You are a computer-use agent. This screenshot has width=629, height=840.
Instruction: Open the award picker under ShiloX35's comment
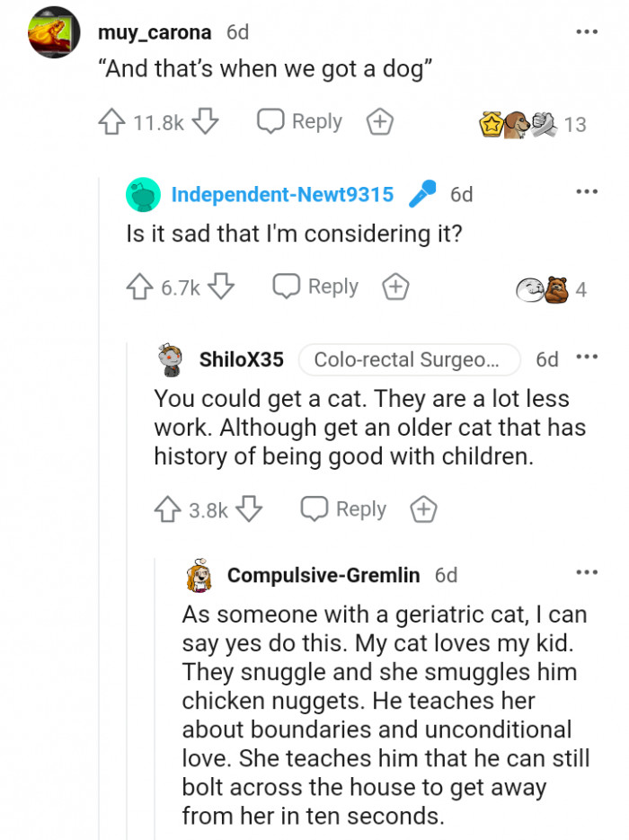point(423,508)
